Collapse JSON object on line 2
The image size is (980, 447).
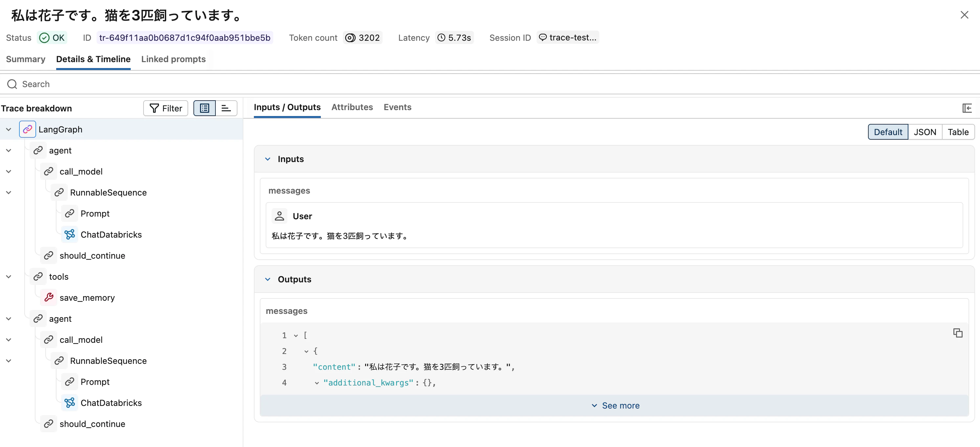coord(306,351)
